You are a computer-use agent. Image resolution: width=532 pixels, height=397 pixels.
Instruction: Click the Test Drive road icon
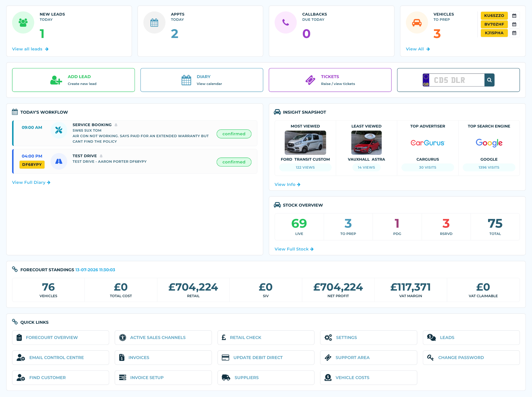tap(59, 161)
